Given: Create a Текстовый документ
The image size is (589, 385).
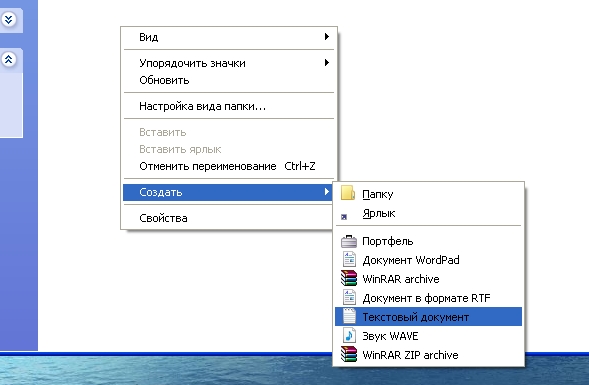Looking at the screenshot, I should tap(428, 317).
